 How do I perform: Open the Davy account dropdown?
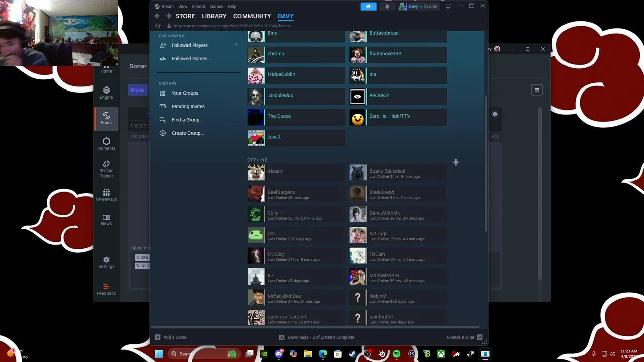pyautogui.click(x=419, y=6)
